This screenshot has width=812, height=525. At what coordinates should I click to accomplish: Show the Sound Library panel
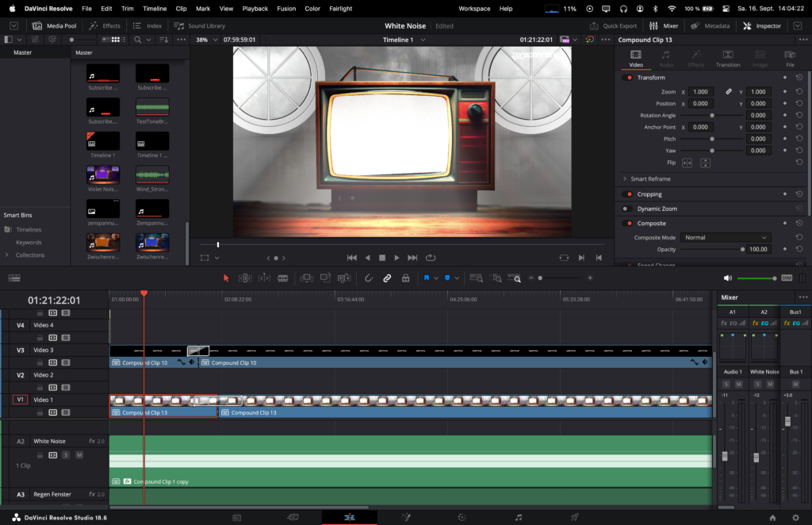[199, 26]
